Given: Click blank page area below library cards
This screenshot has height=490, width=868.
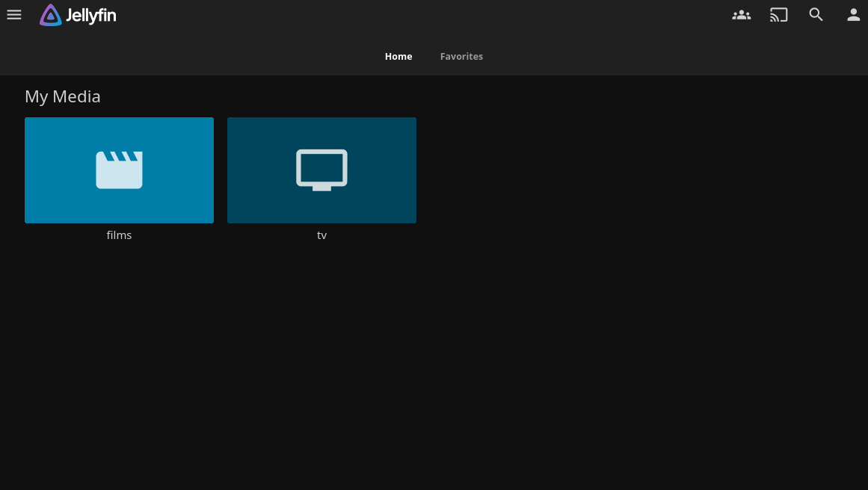Looking at the screenshot, I should click(x=434, y=359).
